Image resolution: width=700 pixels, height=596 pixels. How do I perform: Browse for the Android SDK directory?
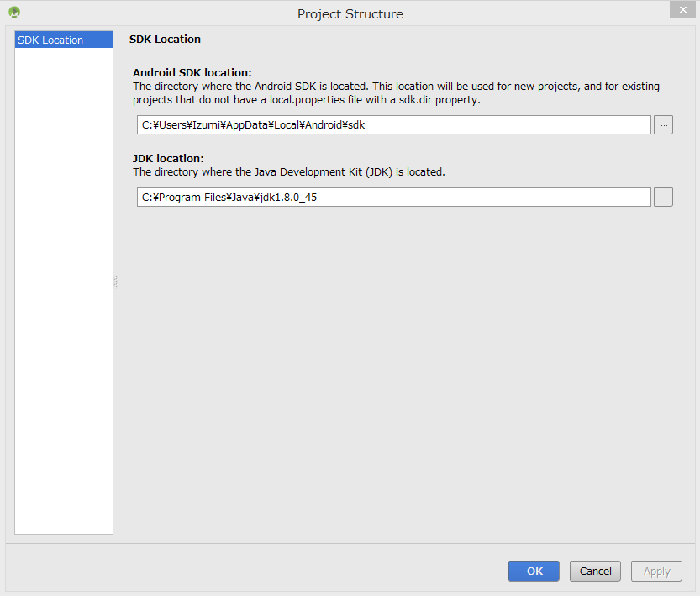click(x=663, y=125)
